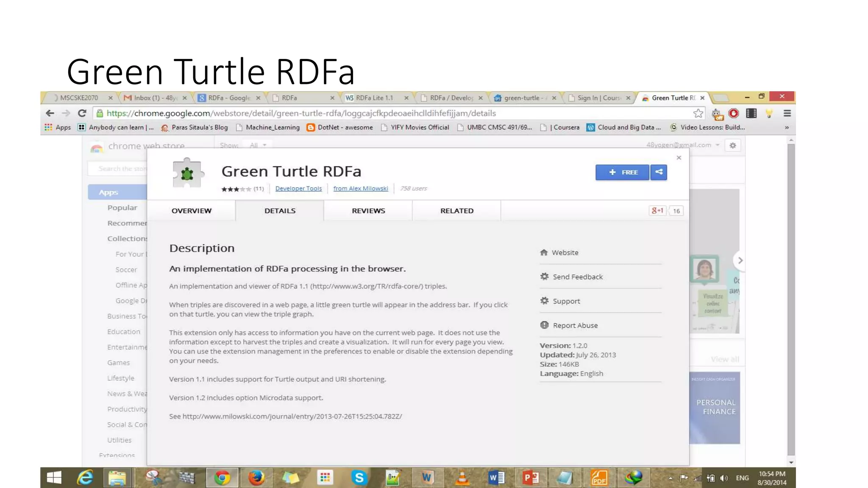Open the from Alex Milowski link
868x488 pixels.
tap(361, 189)
